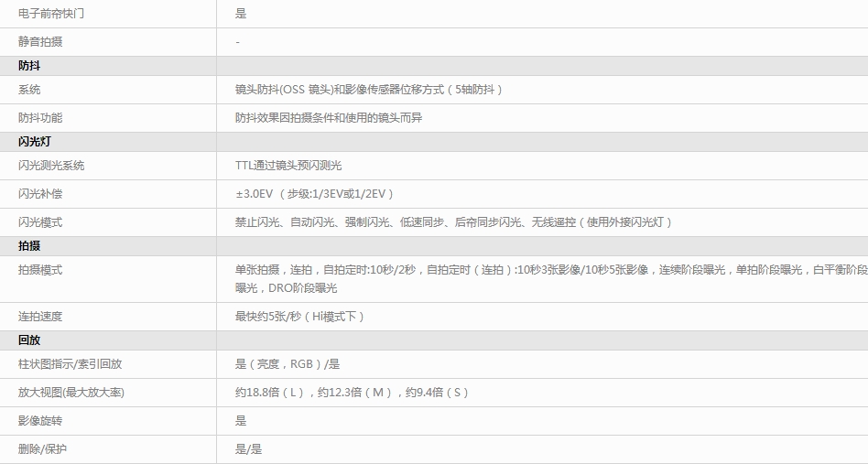Select the 闪光灯 section header
Screen dimensions: 868x464
point(35,142)
